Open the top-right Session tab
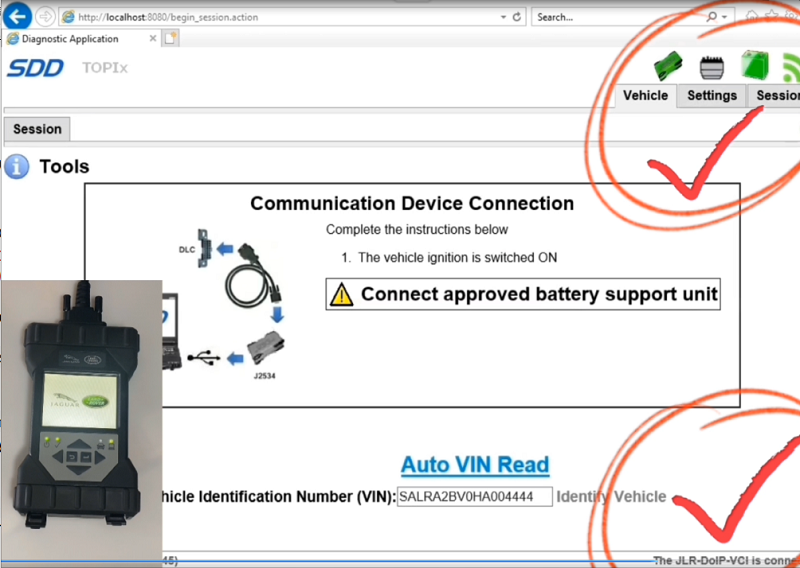 coord(774,95)
